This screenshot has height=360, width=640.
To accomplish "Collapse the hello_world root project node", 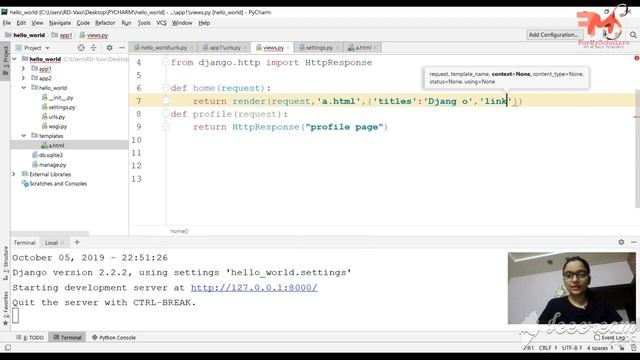I will (15, 59).
